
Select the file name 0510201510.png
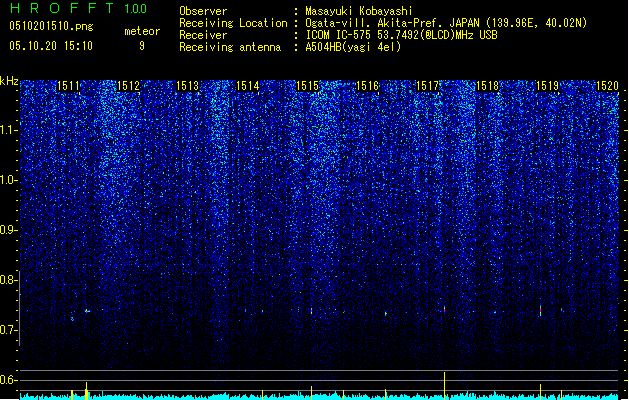click(51, 26)
